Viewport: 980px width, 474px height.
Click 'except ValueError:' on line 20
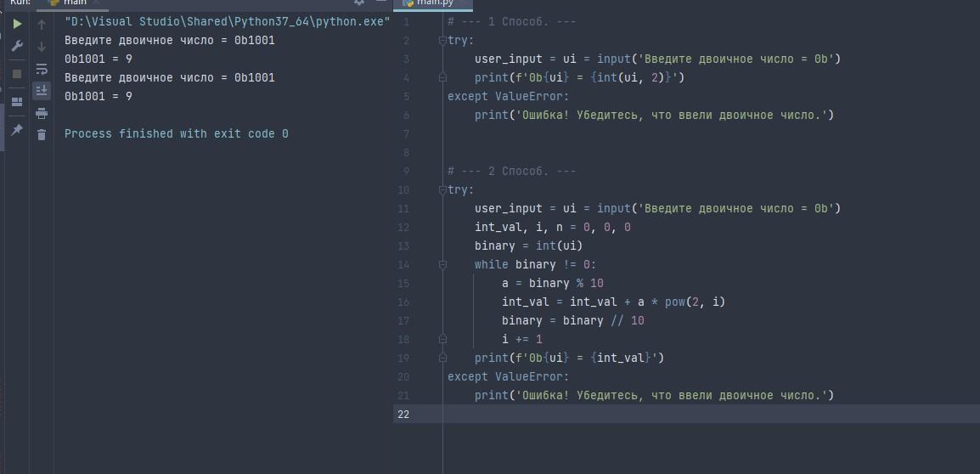[x=508, y=376]
